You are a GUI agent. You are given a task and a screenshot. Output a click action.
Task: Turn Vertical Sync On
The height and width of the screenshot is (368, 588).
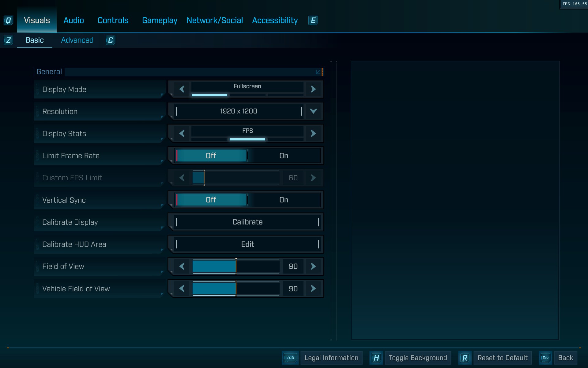pyautogui.click(x=284, y=200)
